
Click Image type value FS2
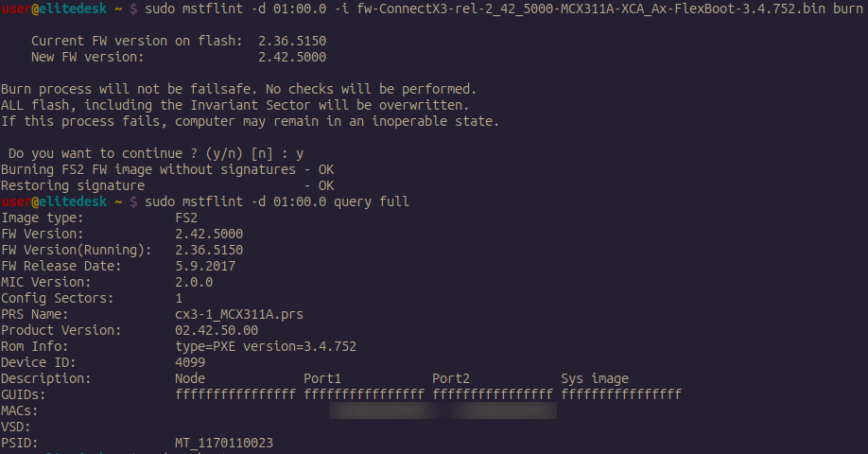186,218
